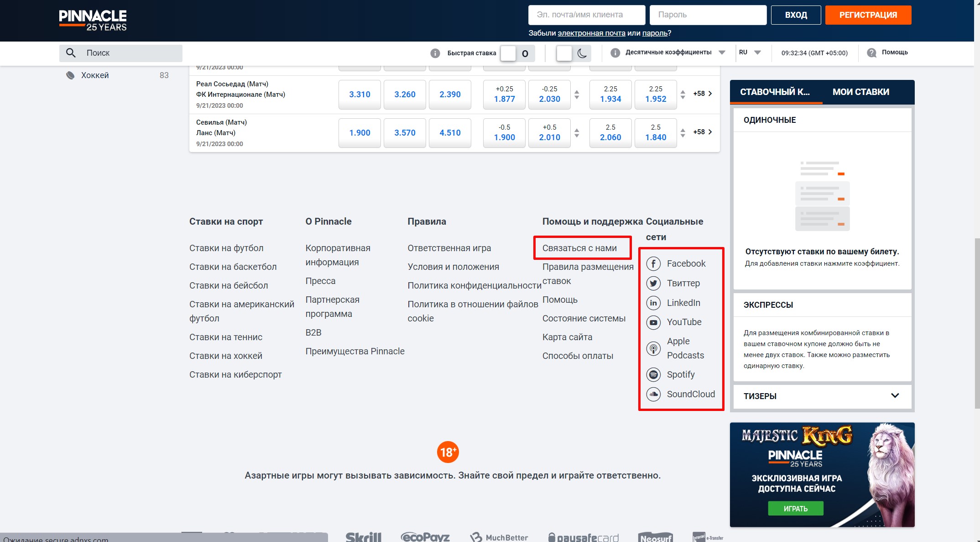Open the Связаться с нами link
This screenshot has height=542, width=980.
(579, 248)
